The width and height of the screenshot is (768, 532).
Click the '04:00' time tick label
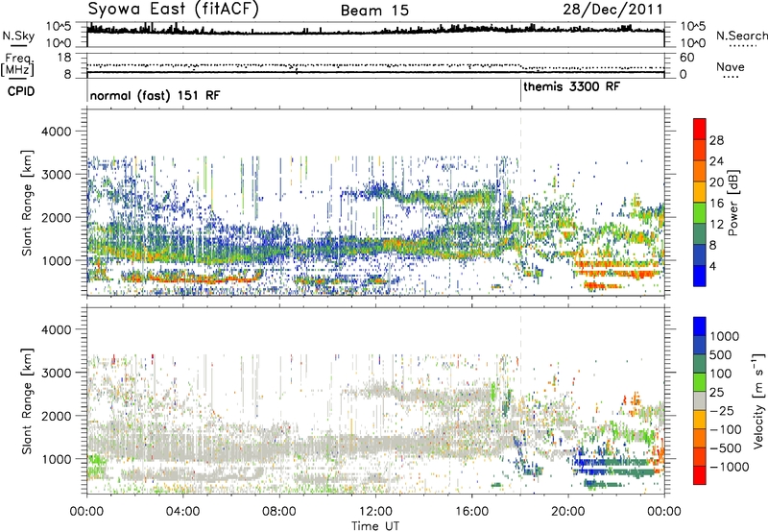click(x=182, y=512)
